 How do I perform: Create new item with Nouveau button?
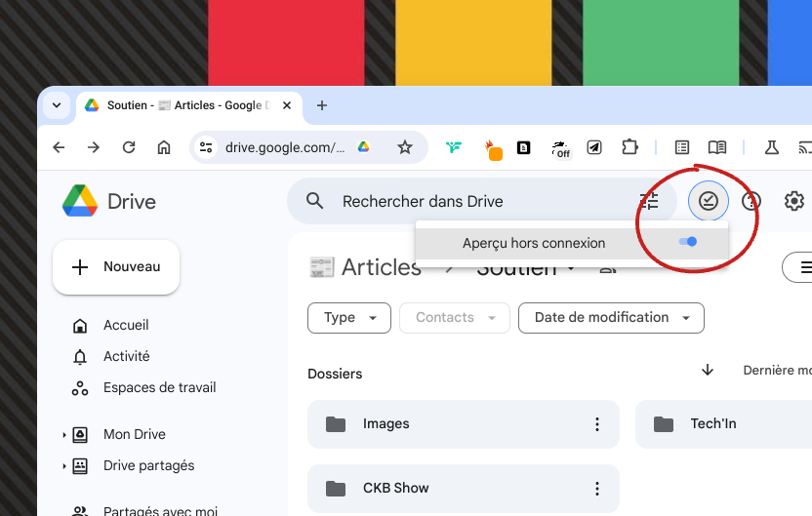click(x=116, y=267)
